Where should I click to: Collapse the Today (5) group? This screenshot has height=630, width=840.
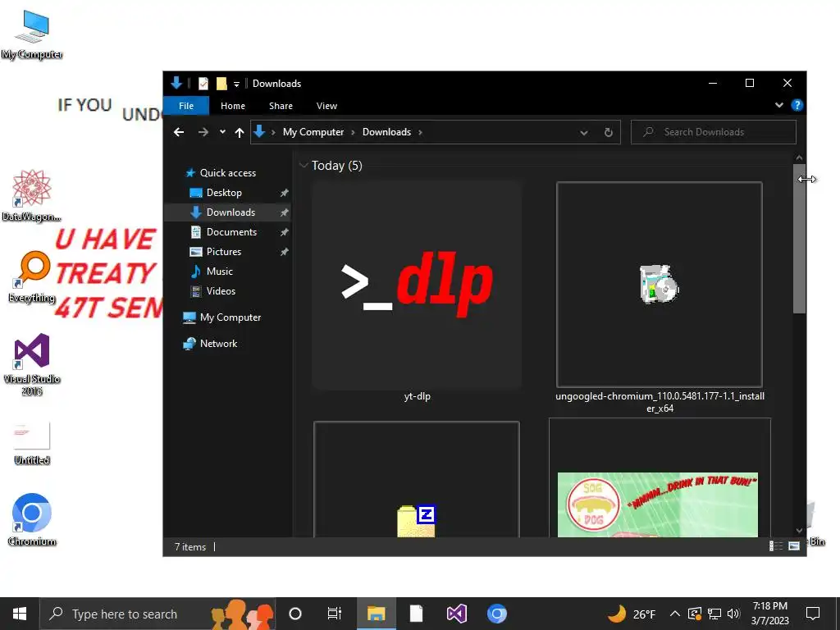[304, 165]
